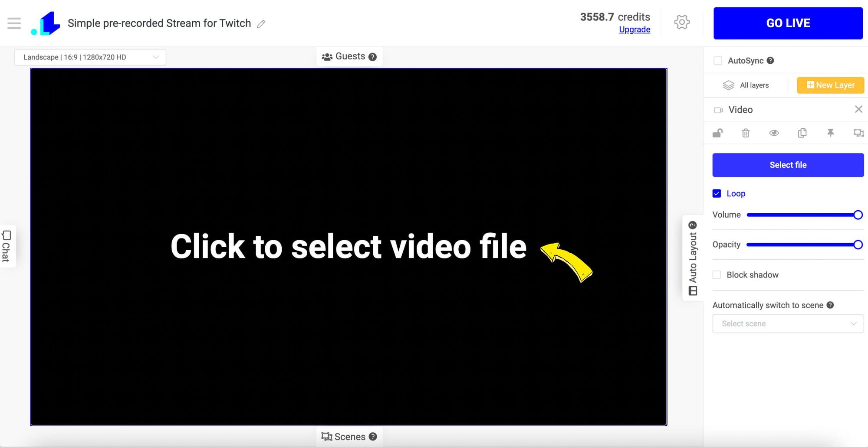Rename stream title with pencil icon

coord(261,24)
